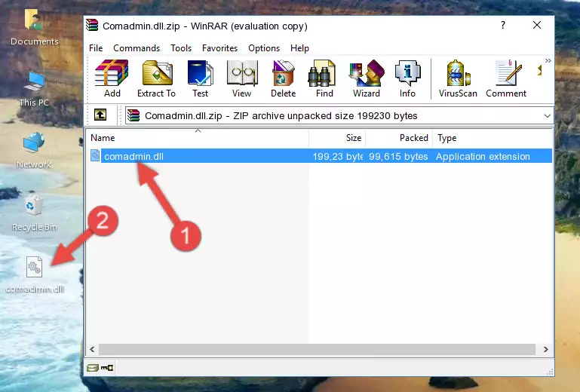580x392 pixels.
Task: Expand the toolbar overflow chevron
Action: click(548, 60)
